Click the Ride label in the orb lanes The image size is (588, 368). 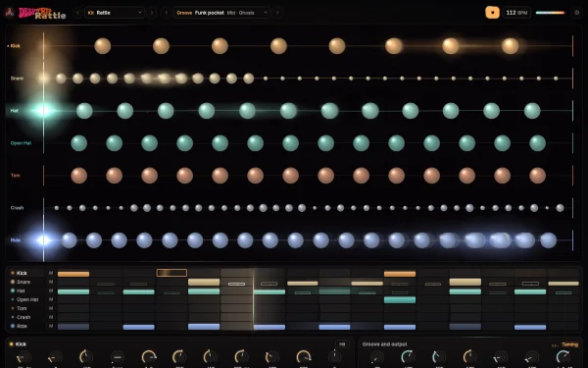click(16, 240)
